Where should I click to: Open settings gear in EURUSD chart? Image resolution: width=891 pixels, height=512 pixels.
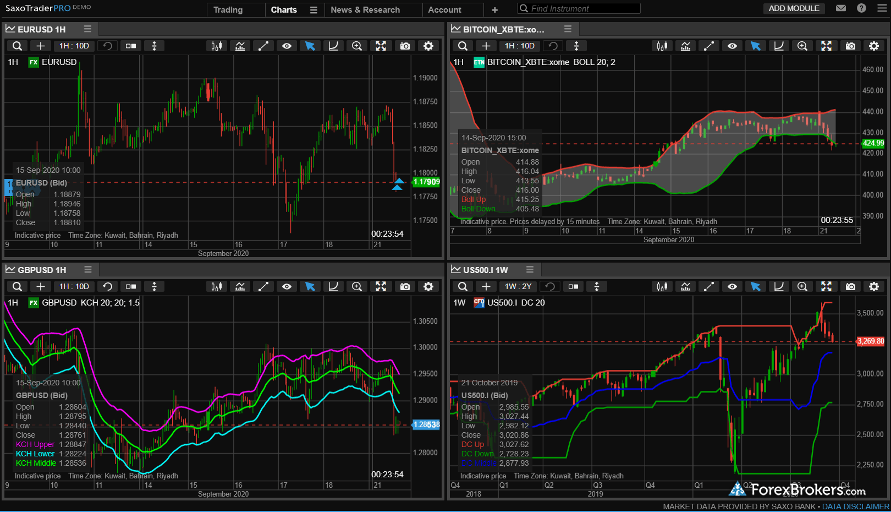pos(428,46)
